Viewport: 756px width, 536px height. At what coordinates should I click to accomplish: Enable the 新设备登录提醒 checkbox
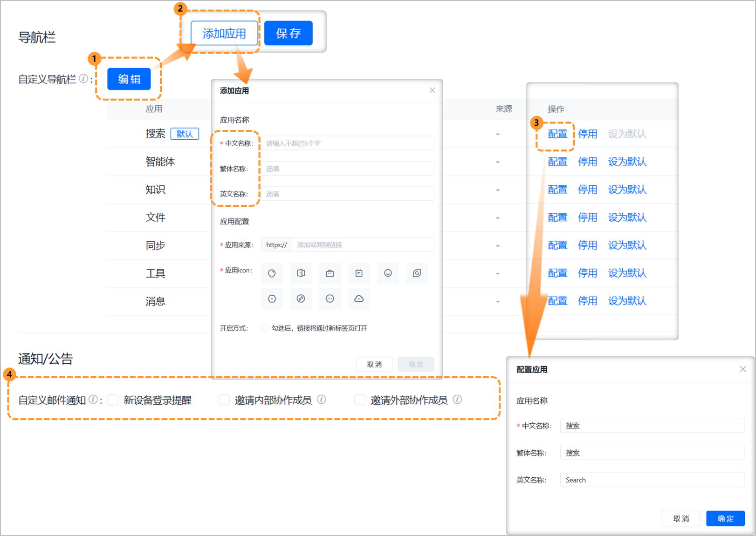click(x=113, y=400)
